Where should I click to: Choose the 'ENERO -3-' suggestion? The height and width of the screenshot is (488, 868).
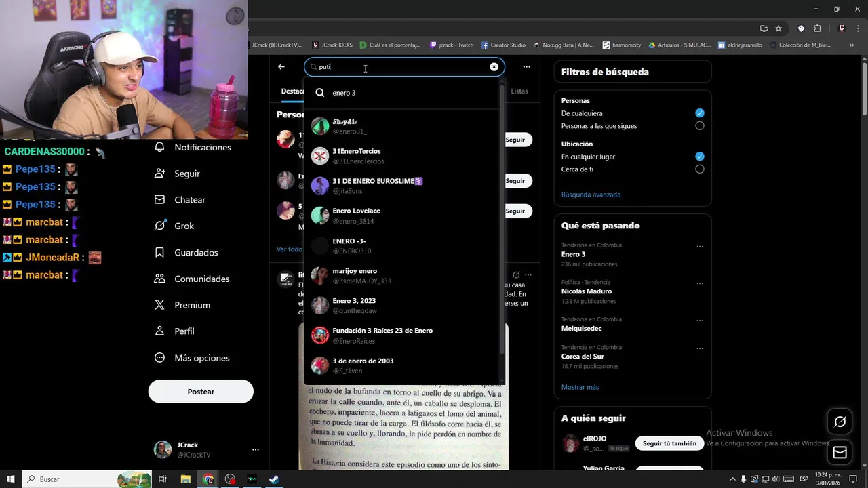tap(401, 245)
